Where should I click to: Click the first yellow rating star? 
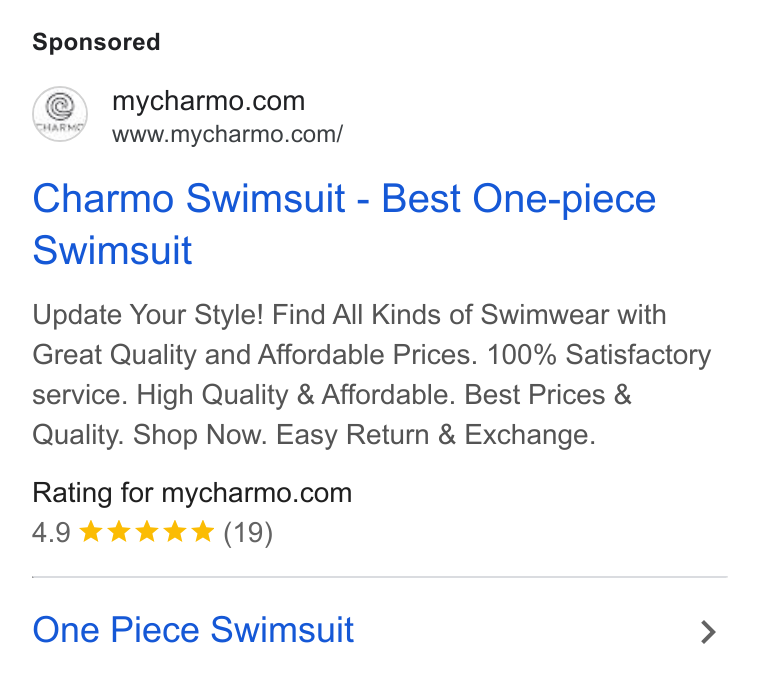[91, 532]
